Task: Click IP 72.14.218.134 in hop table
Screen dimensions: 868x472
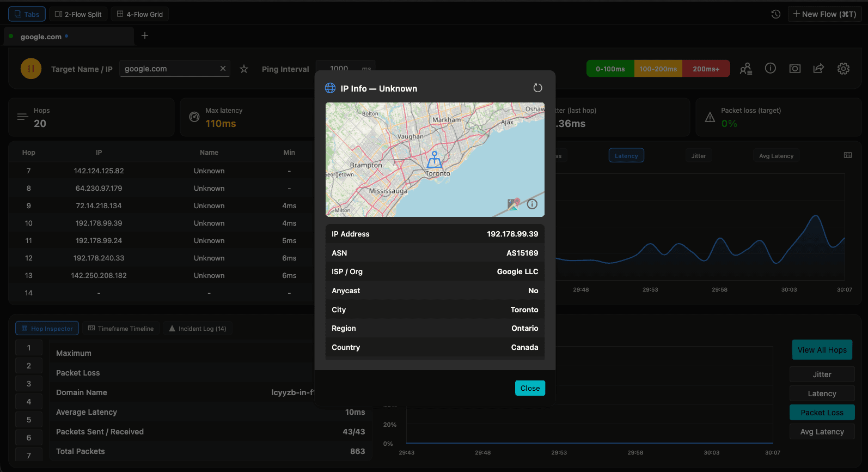Action: coord(99,205)
